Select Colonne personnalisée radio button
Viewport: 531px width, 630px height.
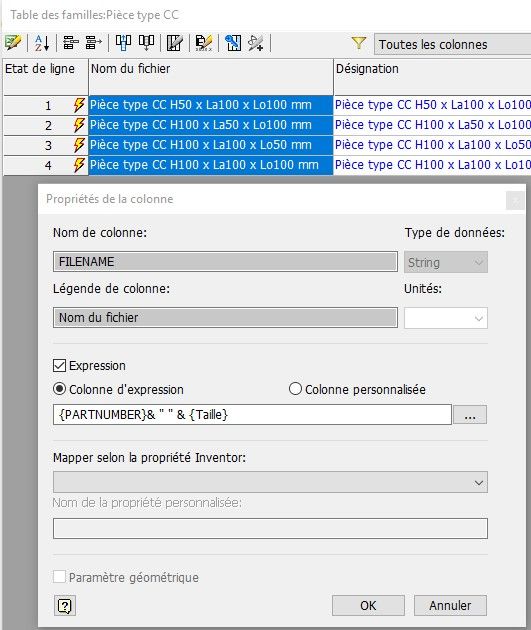pyautogui.click(x=295, y=389)
